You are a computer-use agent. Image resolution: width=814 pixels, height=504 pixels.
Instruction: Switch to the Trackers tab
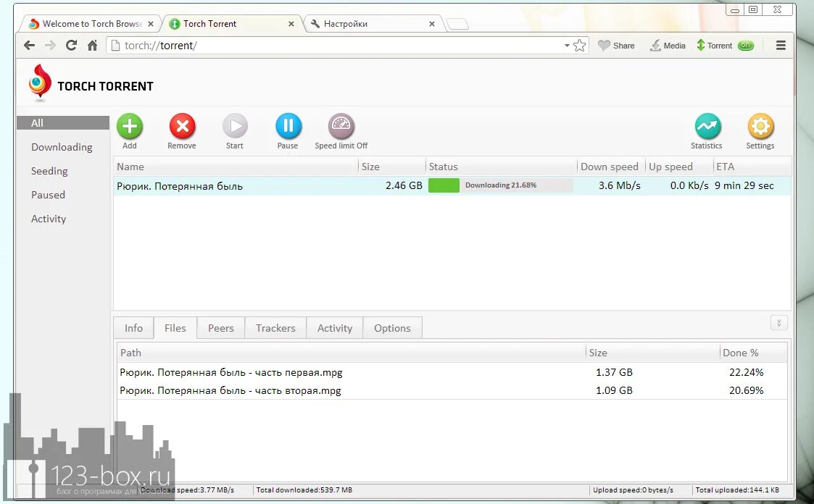tap(275, 328)
